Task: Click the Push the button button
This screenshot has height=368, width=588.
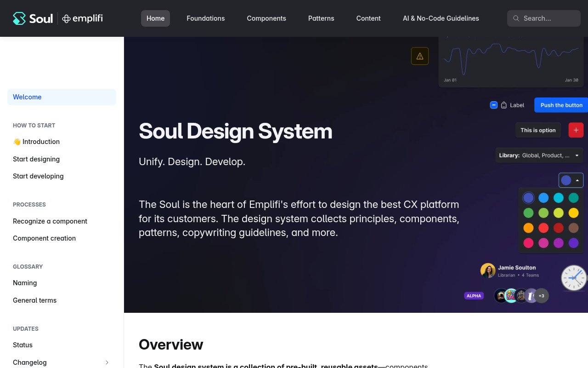Action: 561,105
